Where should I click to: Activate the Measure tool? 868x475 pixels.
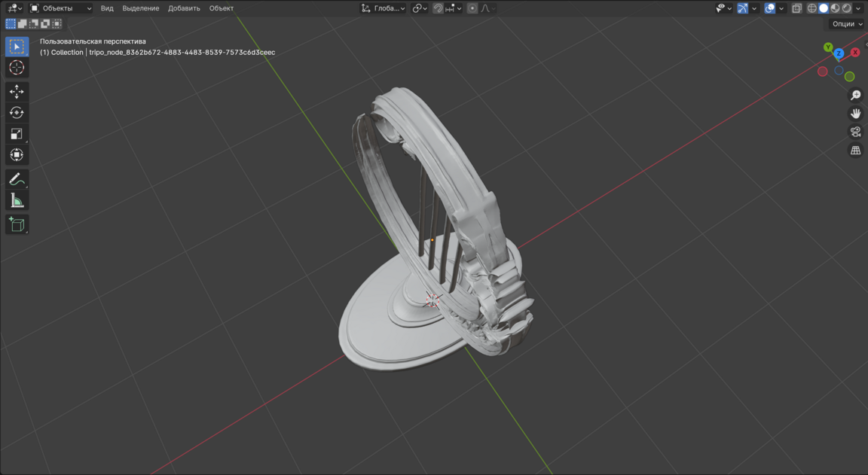[x=17, y=200]
